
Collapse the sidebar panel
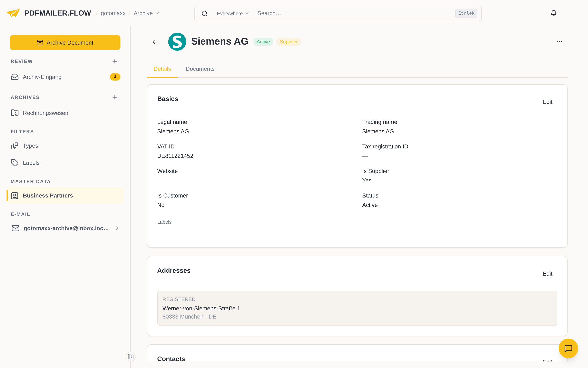click(131, 357)
